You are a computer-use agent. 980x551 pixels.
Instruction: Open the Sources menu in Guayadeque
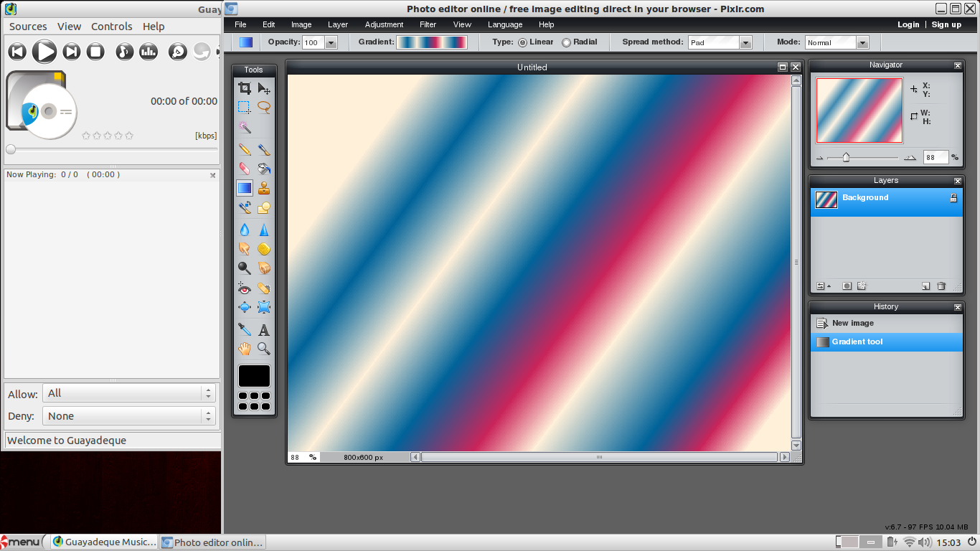(x=28, y=27)
